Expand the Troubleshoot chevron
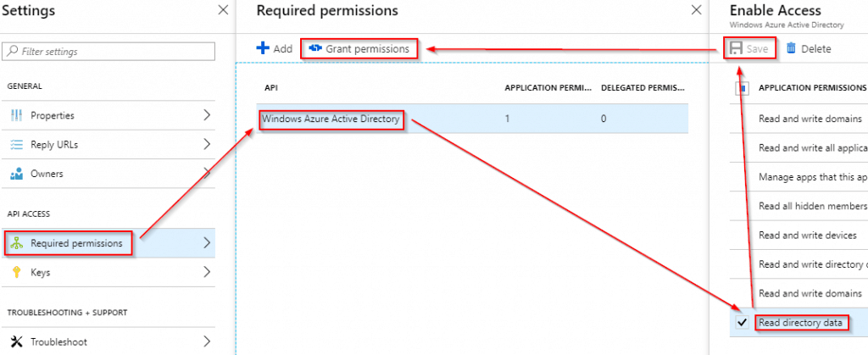Viewport: 868px width, 355px height. tap(207, 341)
